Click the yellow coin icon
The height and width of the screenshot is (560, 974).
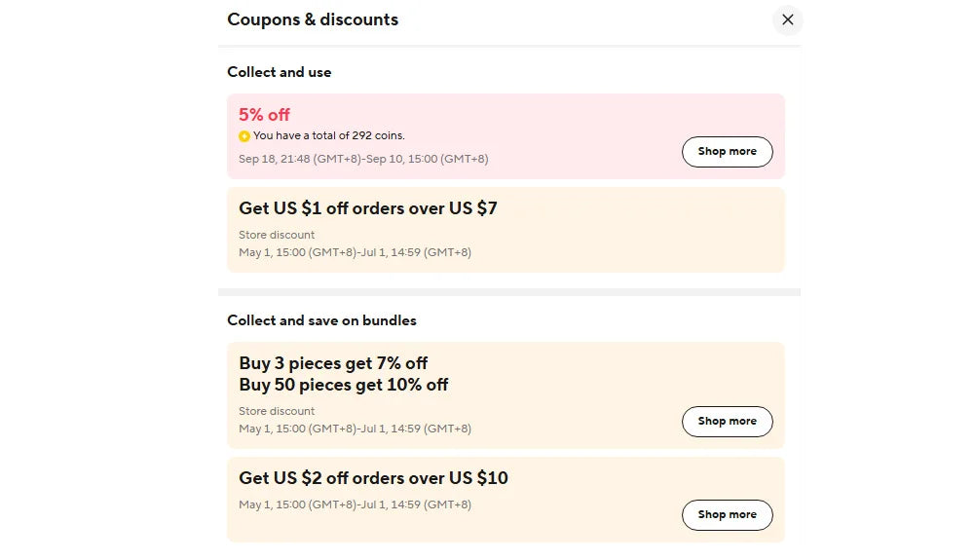coord(244,136)
